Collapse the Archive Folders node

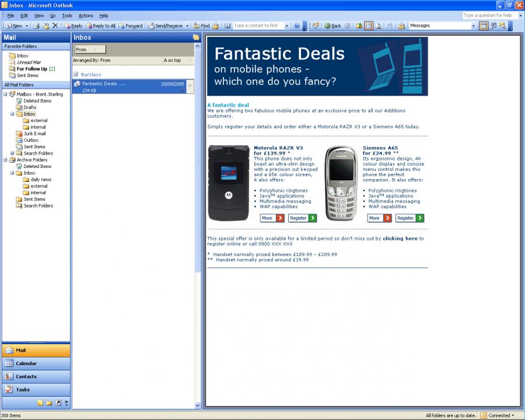point(5,160)
